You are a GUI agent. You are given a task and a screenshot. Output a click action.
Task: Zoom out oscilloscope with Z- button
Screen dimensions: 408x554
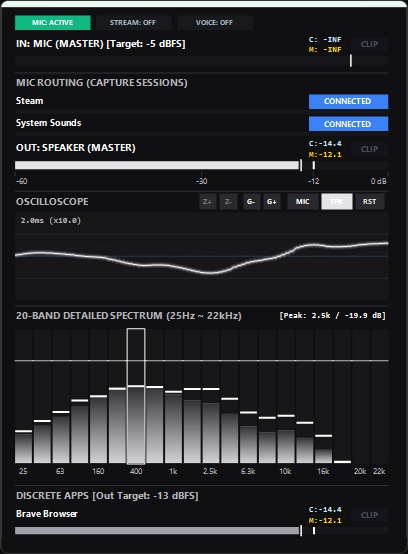(x=228, y=201)
